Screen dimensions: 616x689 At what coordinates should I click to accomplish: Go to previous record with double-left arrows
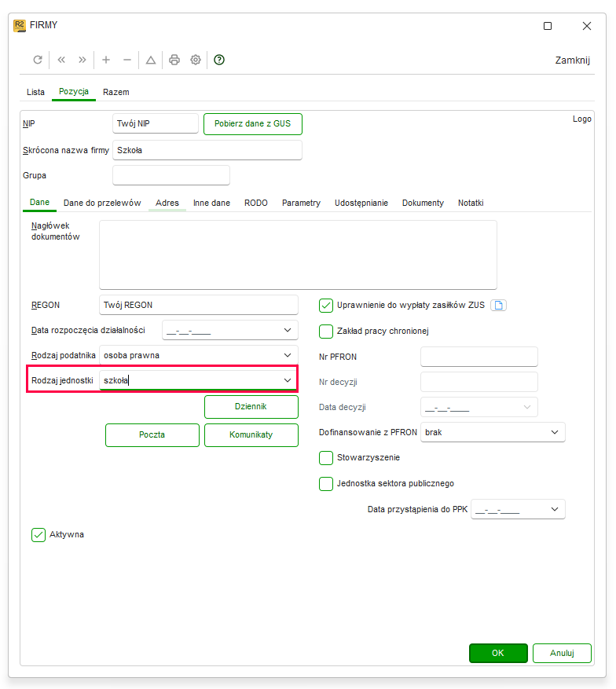61,60
